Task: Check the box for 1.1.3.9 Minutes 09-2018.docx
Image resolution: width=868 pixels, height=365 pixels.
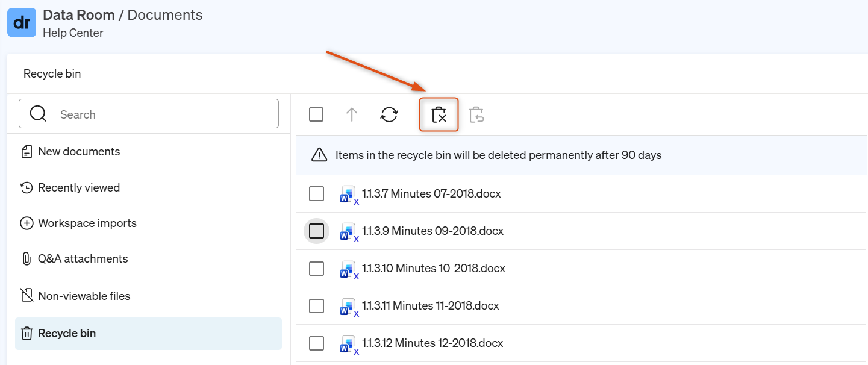Action: 316,231
